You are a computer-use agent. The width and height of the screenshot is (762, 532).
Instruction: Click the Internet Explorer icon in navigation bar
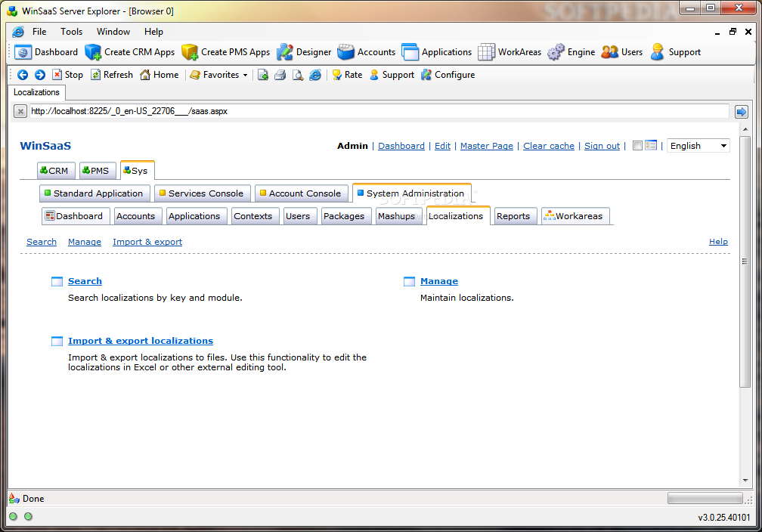(x=315, y=75)
